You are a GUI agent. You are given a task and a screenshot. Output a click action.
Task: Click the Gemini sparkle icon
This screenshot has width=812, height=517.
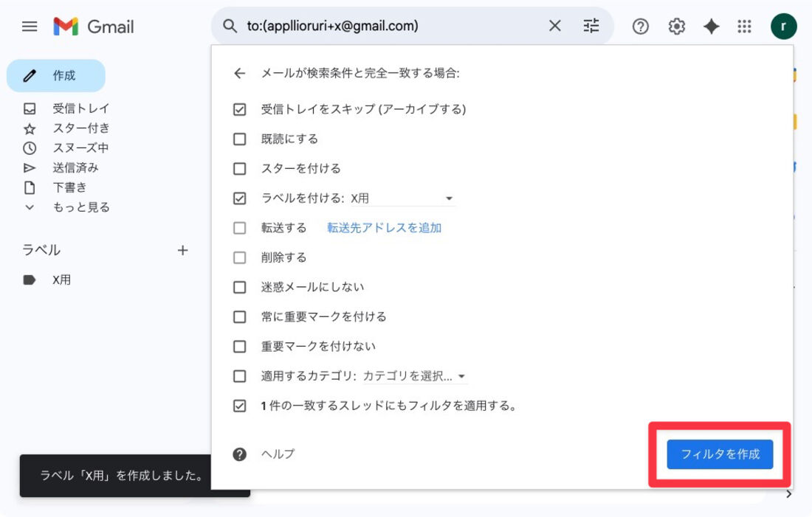click(712, 27)
